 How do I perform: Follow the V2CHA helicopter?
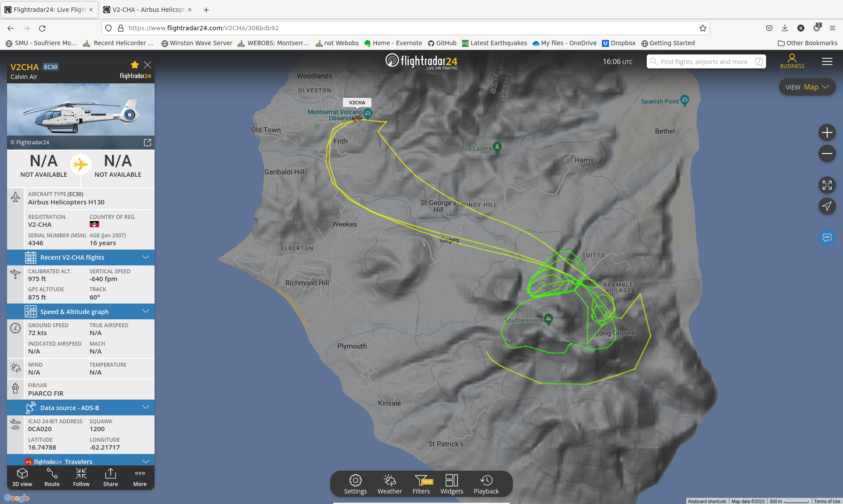(x=81, y=477)
